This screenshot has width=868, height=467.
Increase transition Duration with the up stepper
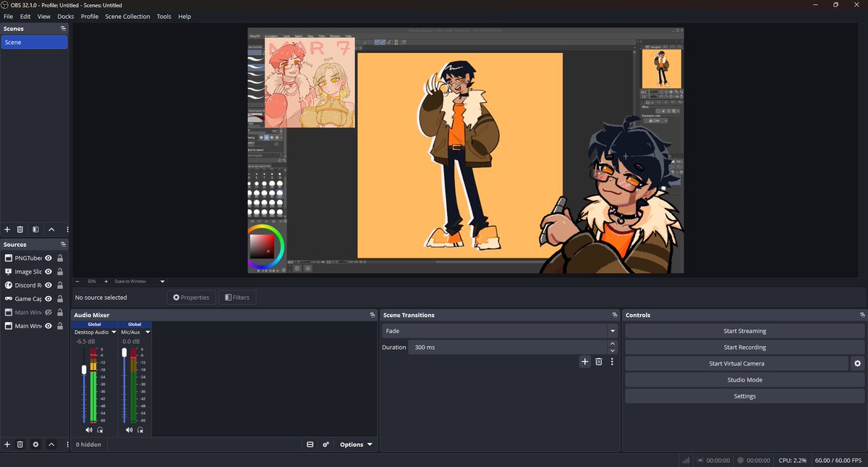(613, 344)
